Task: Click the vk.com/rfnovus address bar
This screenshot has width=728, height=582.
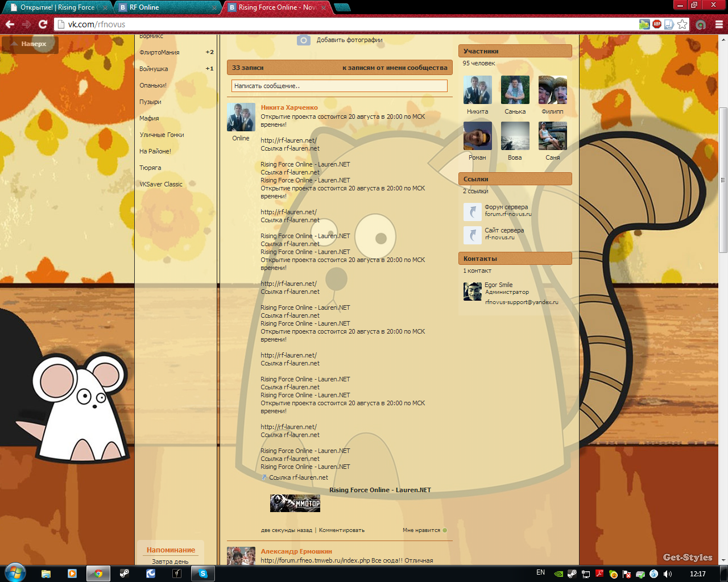Action: (347, 24)
